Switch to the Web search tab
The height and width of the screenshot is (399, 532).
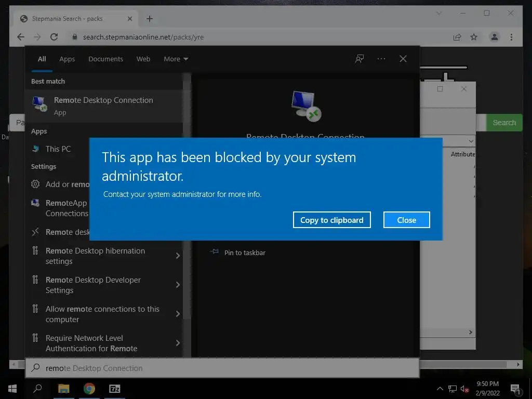(x=143, y=59)
